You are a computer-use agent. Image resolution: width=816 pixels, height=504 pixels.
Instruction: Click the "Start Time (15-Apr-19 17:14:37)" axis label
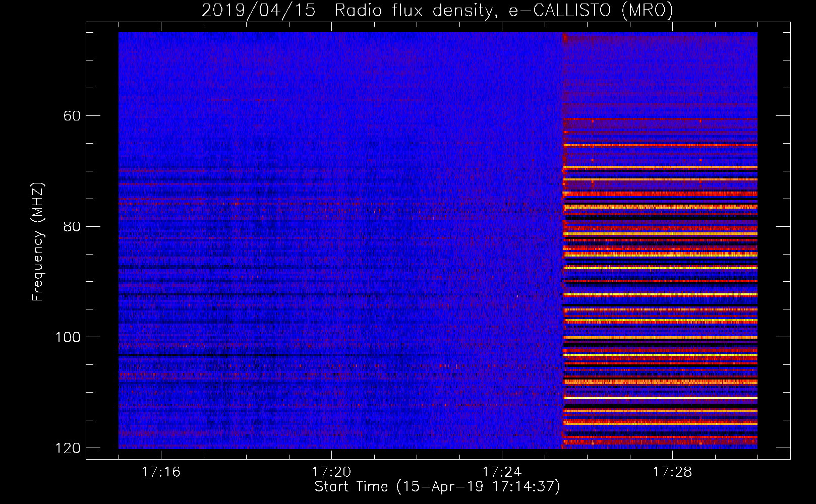click(x=437, y=487)
